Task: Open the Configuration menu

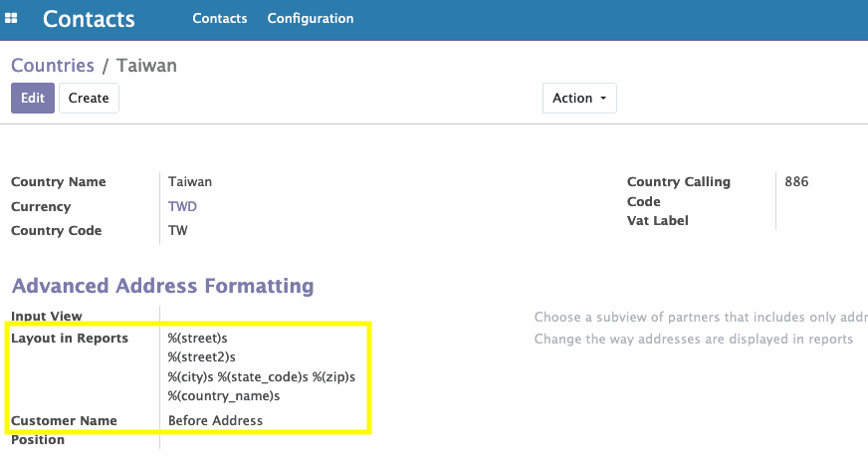Action: point(311,18)
